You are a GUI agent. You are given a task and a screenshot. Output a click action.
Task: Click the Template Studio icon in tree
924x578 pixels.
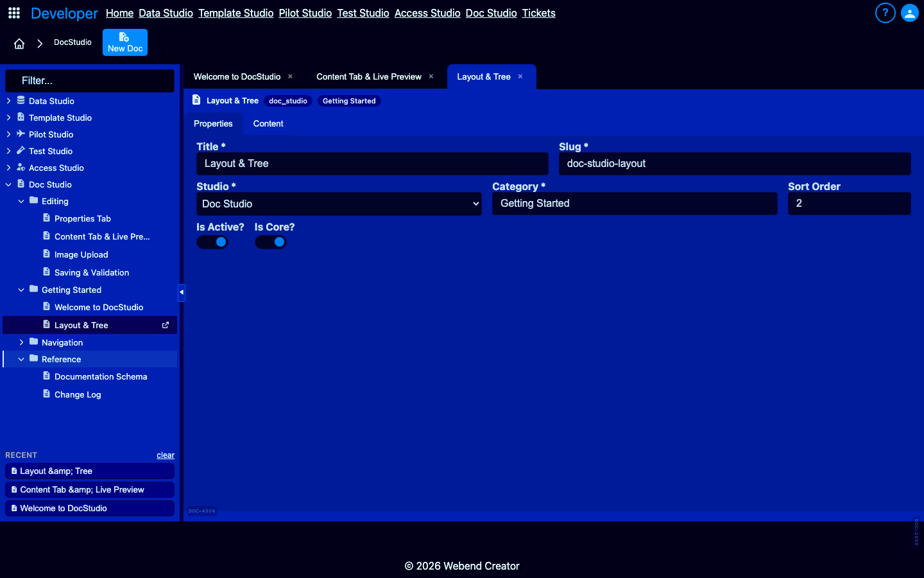21,117
